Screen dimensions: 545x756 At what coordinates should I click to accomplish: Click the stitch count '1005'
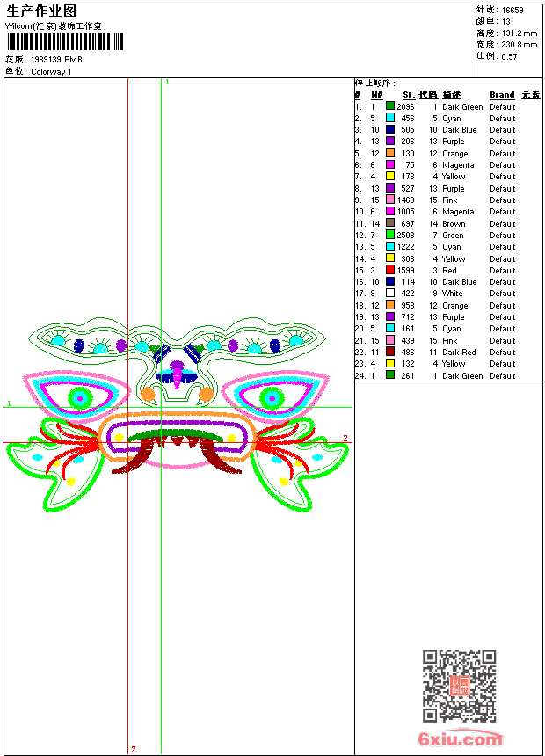point(405,212)
